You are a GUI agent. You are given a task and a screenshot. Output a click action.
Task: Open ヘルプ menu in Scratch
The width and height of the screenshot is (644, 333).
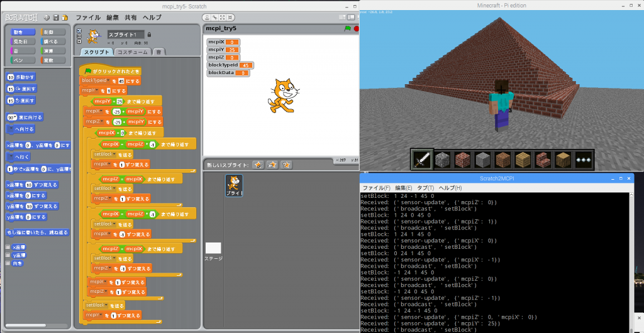coord(152,18)
